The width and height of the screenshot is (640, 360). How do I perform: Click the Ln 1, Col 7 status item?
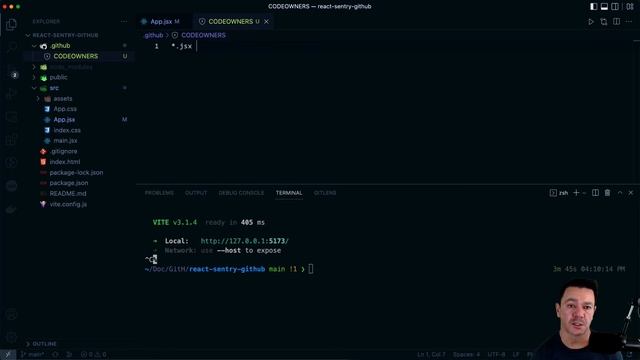(431, 355)
